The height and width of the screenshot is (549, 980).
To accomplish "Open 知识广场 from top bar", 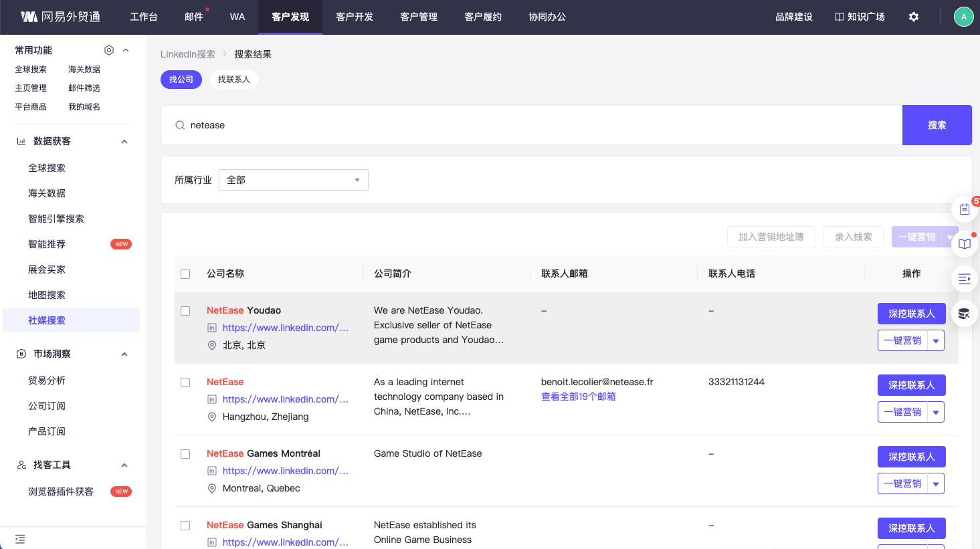I will click(860, 17).
